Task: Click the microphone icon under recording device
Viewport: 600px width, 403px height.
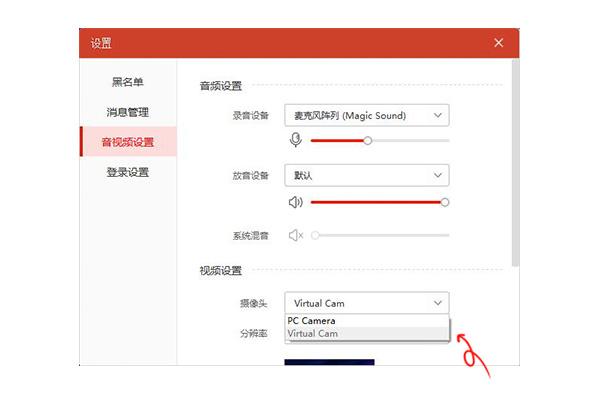Action: [295, 140]
